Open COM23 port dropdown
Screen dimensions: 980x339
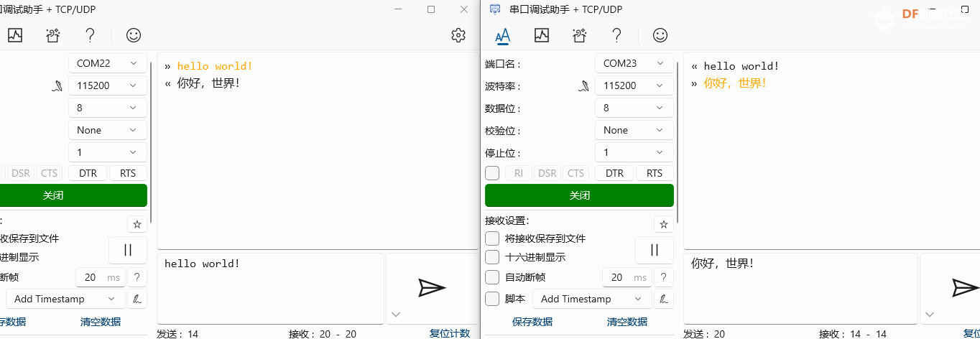click(x=634, y=63)
